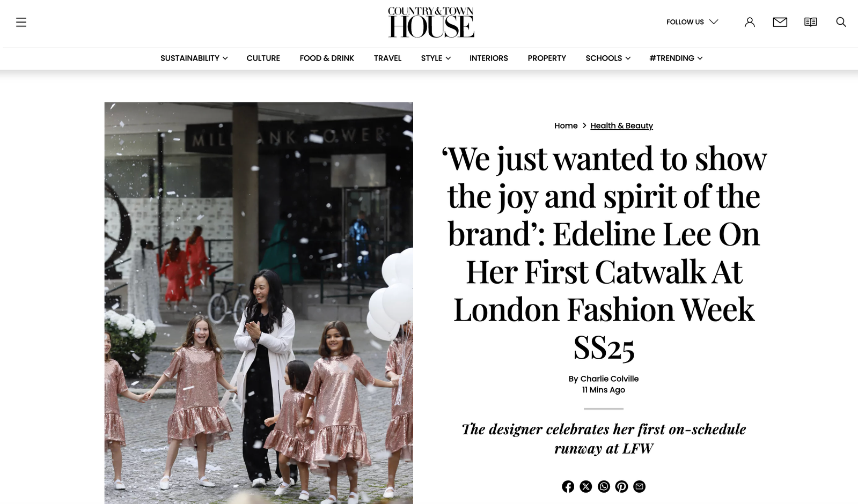Expand the Style menu
The image size is (858, 504).
pos(436,58)
